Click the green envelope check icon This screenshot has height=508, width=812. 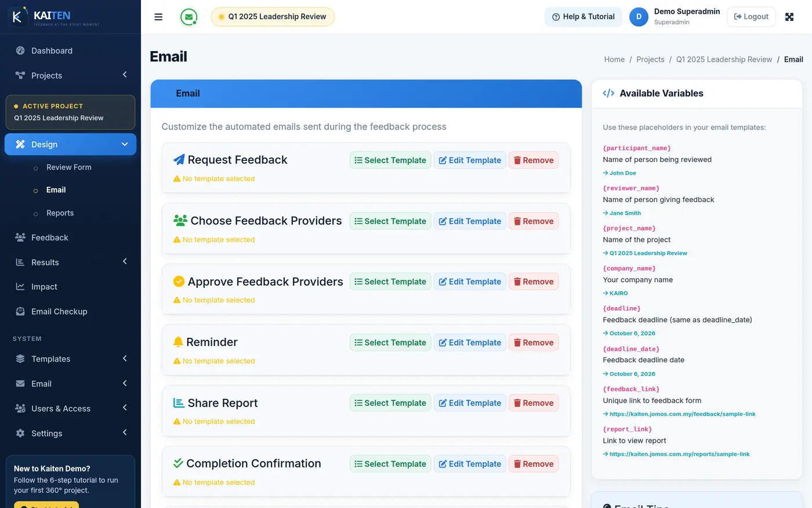click(188, 17)
